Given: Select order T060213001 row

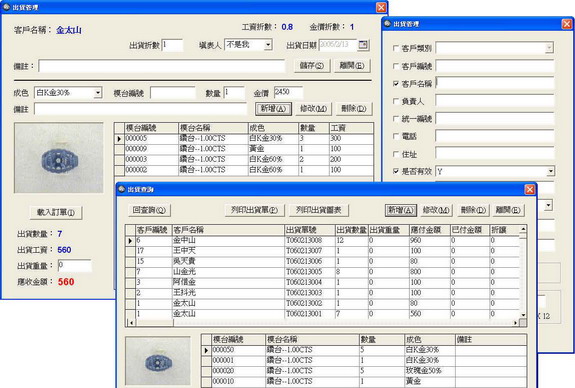Looking at the screenshot, I should click(323, 314).
